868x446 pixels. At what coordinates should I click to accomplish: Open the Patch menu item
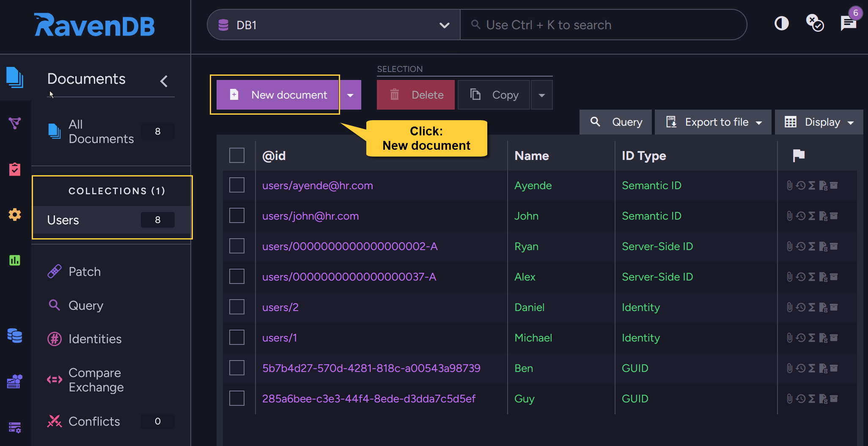pos(85,271)
